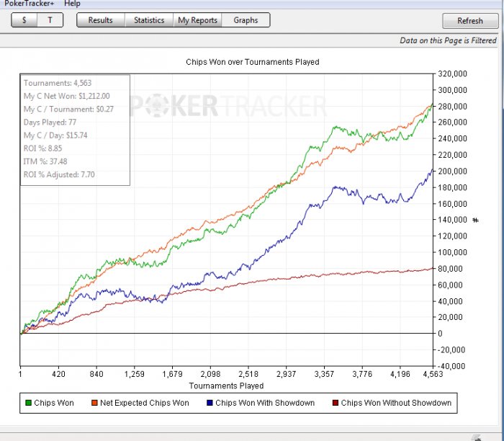Click the 4,563 x-axis label

point(433,374)
